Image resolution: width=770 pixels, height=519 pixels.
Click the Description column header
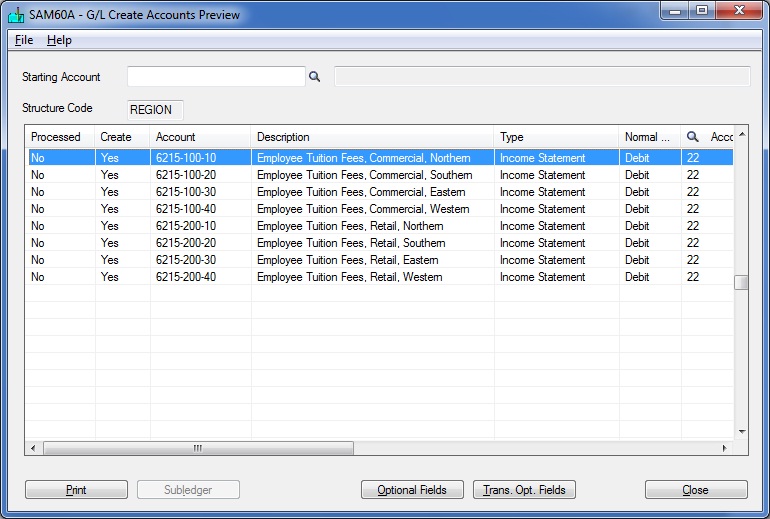pos(372,137)
